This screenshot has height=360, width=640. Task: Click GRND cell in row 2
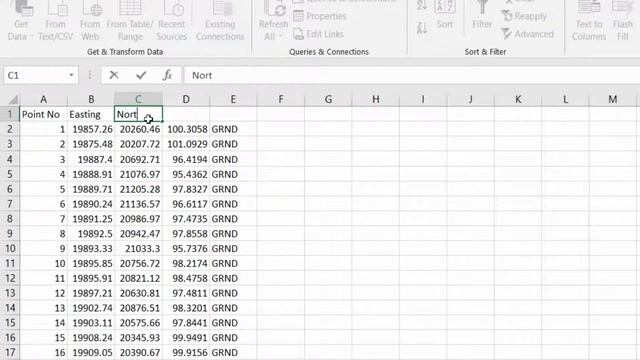tap(233, 129)
